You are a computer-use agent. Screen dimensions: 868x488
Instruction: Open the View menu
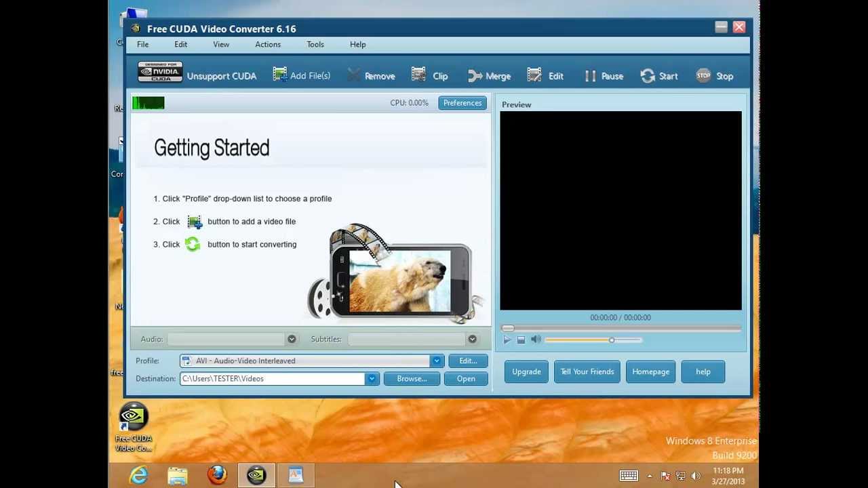click(221, 44)
